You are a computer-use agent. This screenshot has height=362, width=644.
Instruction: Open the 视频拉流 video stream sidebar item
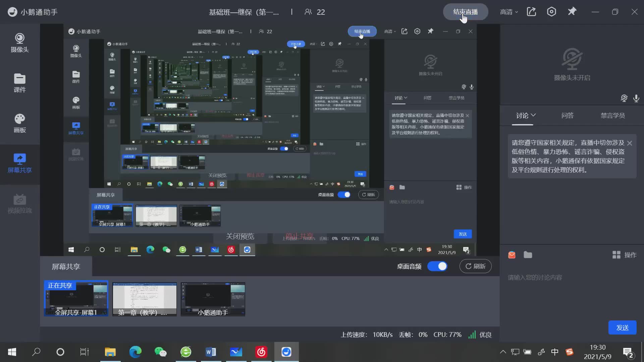19,204
